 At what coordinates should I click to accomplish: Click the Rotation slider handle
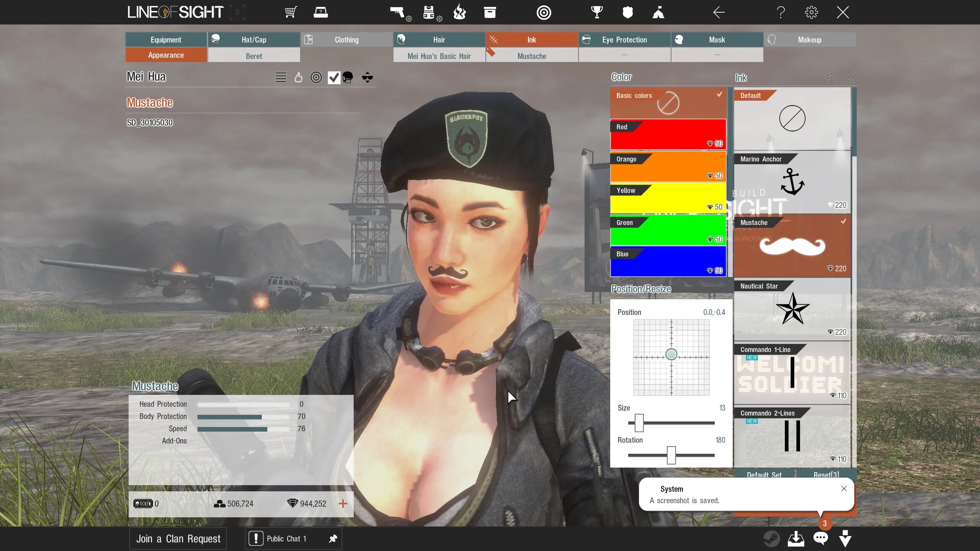click(671, 455)
